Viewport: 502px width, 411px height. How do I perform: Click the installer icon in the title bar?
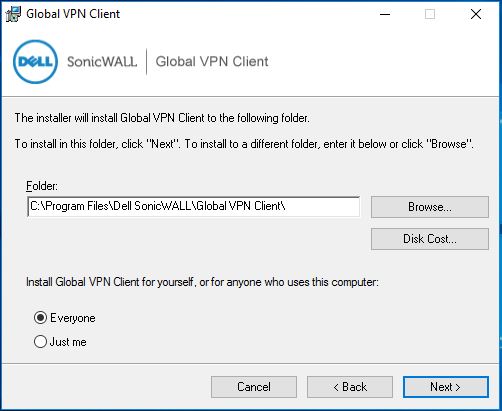14,14
